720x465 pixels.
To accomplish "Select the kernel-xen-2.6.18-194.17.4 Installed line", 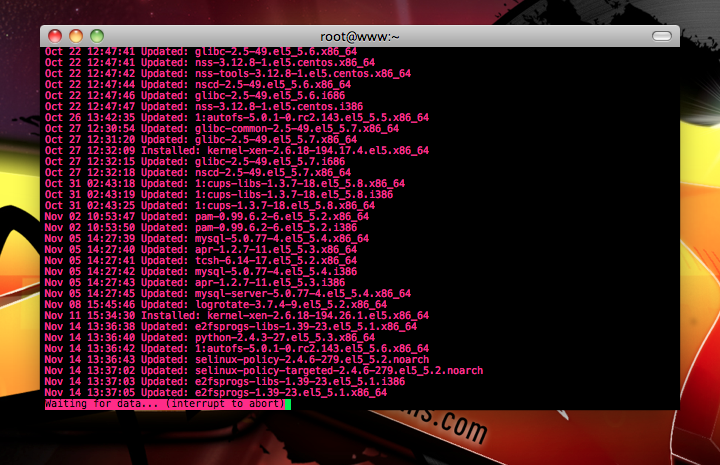I will click(x=237, y=151).
